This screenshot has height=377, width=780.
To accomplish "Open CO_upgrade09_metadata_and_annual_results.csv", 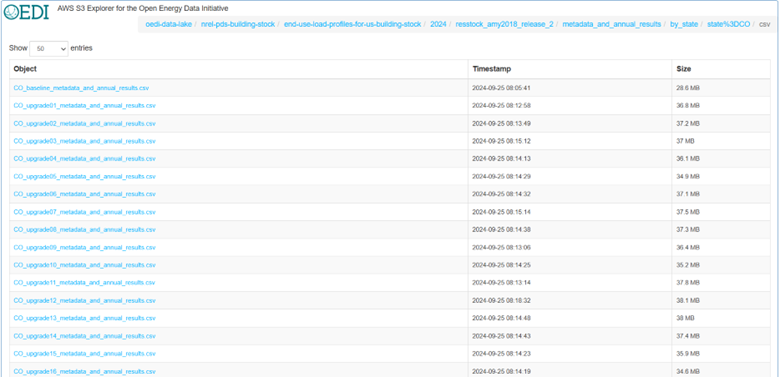I will click(85, 247).
